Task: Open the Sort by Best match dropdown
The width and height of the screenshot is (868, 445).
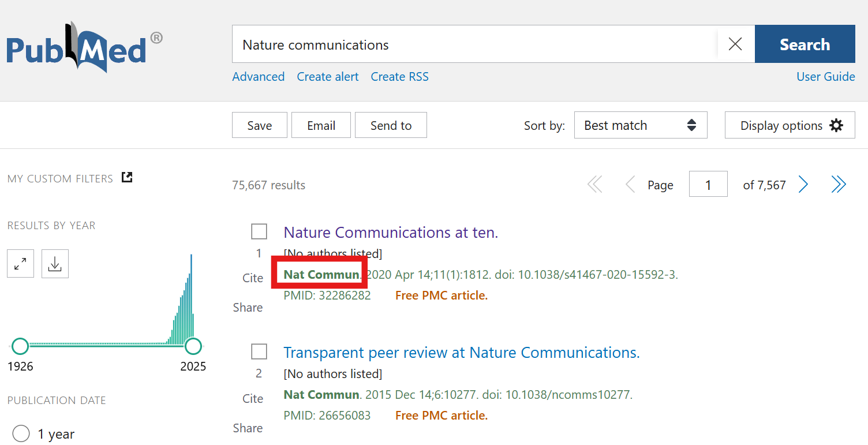Action: (x=641, y=125)
